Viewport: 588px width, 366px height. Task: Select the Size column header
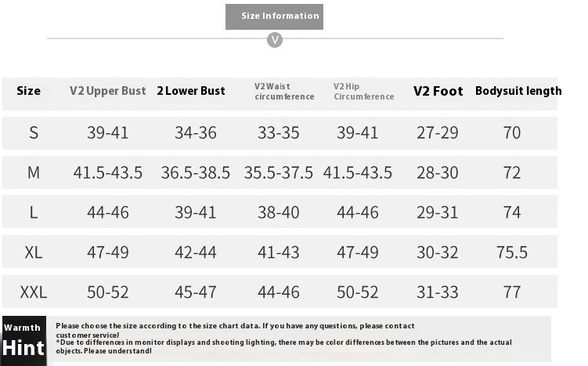click(28, 91)
